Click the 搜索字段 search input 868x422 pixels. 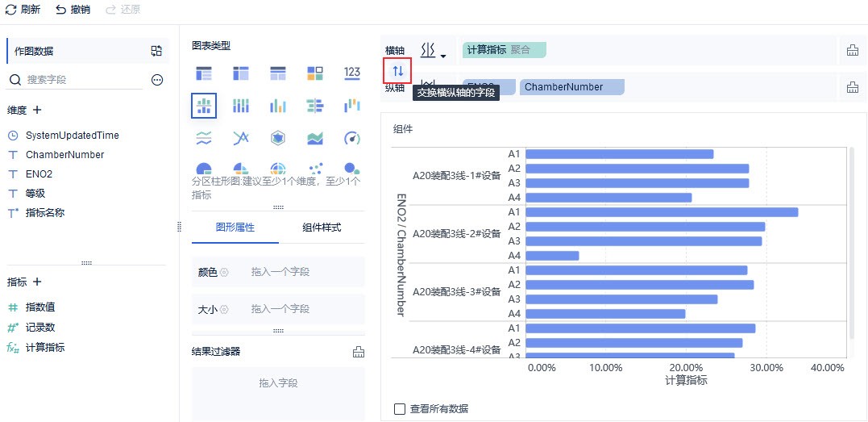coord(81,80)
